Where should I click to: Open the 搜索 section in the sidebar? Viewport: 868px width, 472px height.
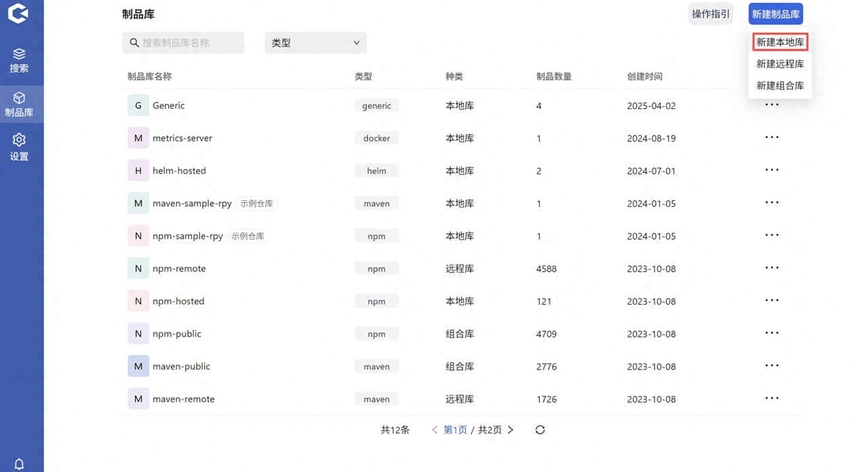pos(20,58)
